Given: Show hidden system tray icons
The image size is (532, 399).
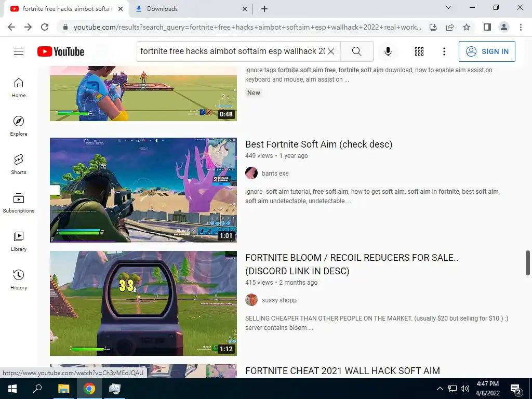Looking at the screenshot, I should tap(440, 389).
